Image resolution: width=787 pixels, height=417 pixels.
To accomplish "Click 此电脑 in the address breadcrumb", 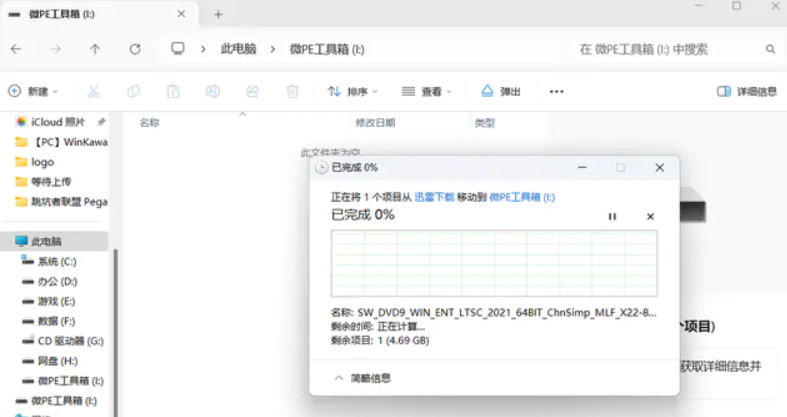I will point(238,49).
